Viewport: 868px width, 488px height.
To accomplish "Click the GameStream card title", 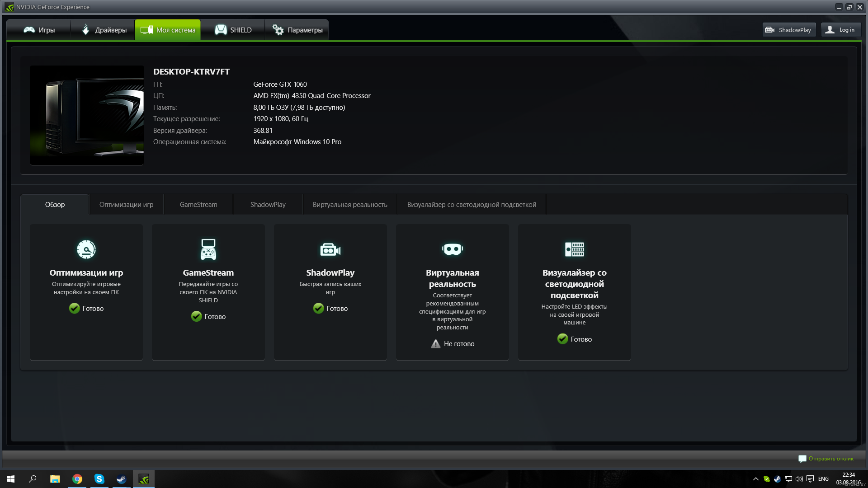I will click(x=208, y=272).
